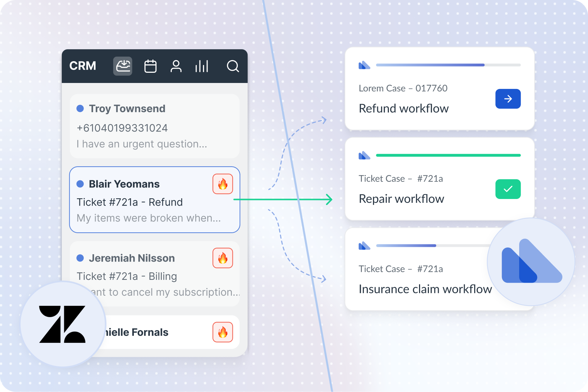Click the blue status dot beside Blair Yeomans
588x392 pixels.
coord(80,184)
